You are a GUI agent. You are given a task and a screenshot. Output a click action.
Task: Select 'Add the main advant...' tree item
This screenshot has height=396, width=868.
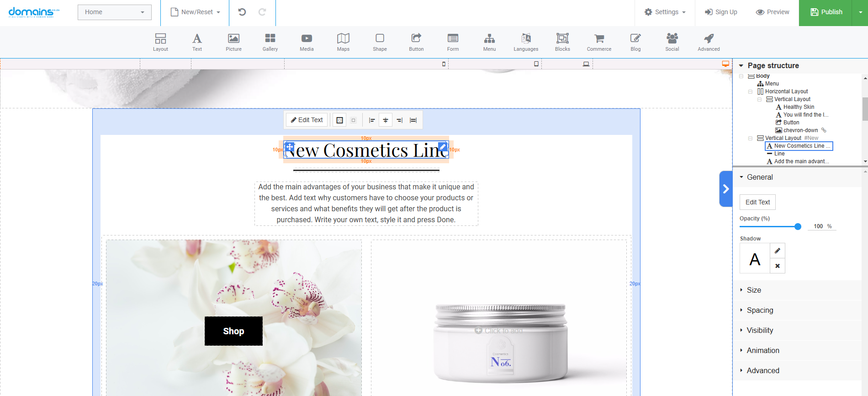[798, 161]
